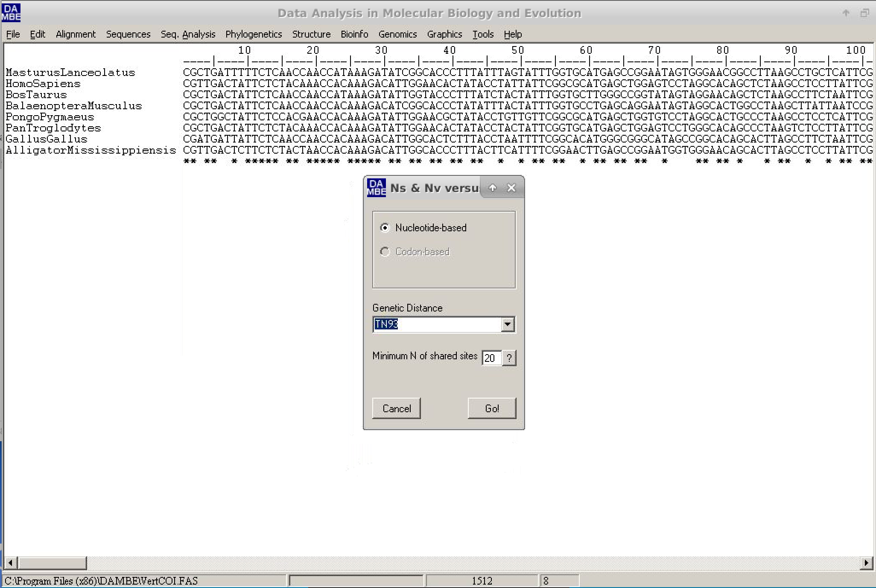Click the DAMBE icon in Ns & Nv dialog
This screenshot has width=876, height=588.
pyautogui.click(x=376, y=188)
